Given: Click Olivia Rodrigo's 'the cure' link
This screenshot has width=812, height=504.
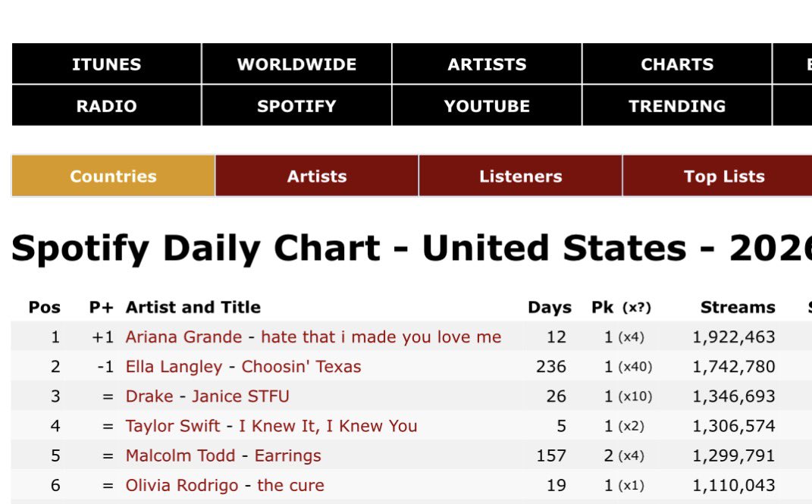Looking at the screenshot, I should tap(290, 485).
